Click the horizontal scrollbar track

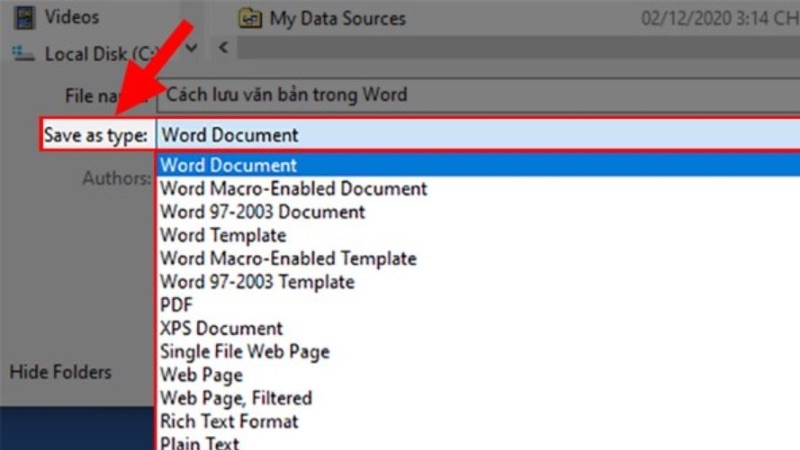pyautogui.click(x=518, y=48)
